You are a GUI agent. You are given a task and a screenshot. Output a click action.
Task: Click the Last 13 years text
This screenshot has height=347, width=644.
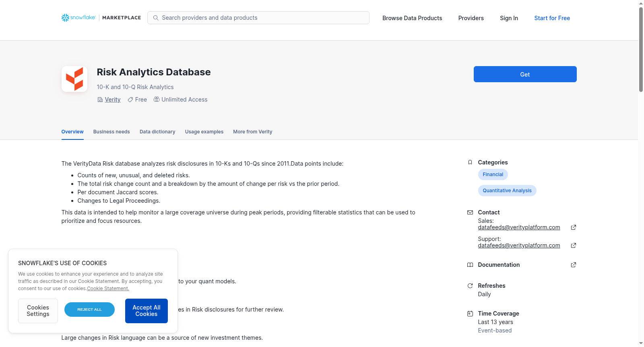tap(495, 322)
